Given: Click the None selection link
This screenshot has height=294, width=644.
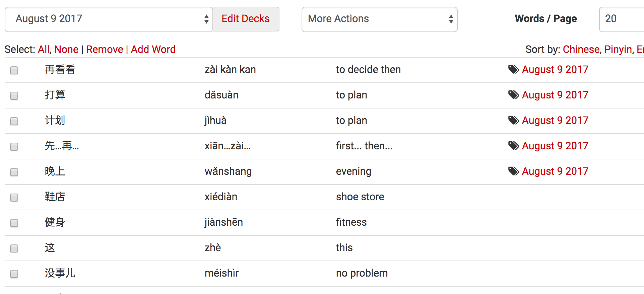Looking at the screenshot, I should click(66, 50).
